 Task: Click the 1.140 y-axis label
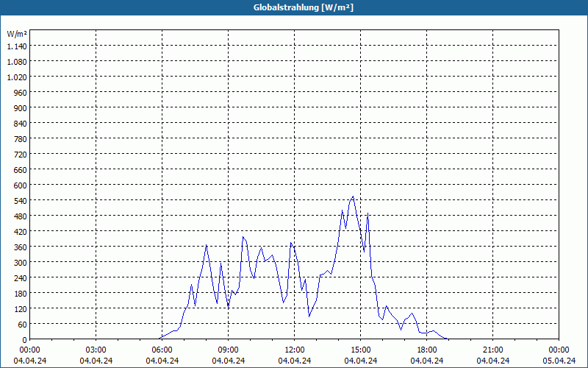pyautogui.click(x=17, y=46)
